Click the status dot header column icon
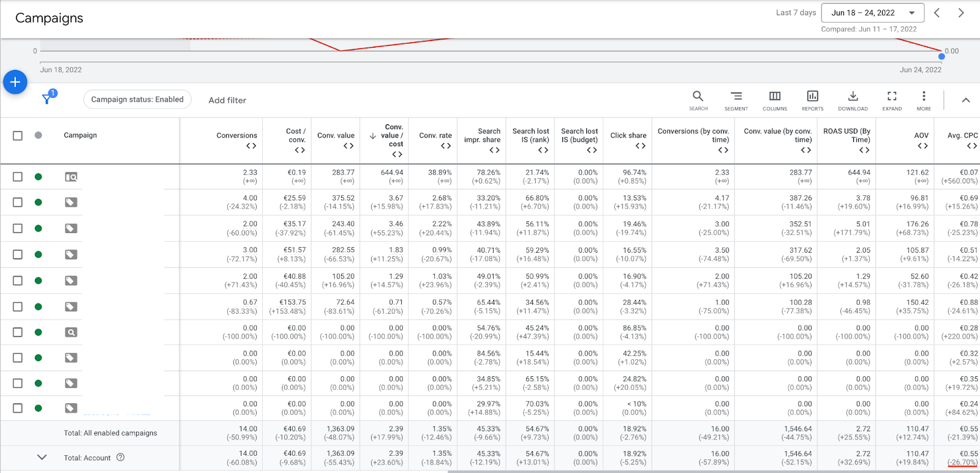Screen dimensions: 980x473 39,135
